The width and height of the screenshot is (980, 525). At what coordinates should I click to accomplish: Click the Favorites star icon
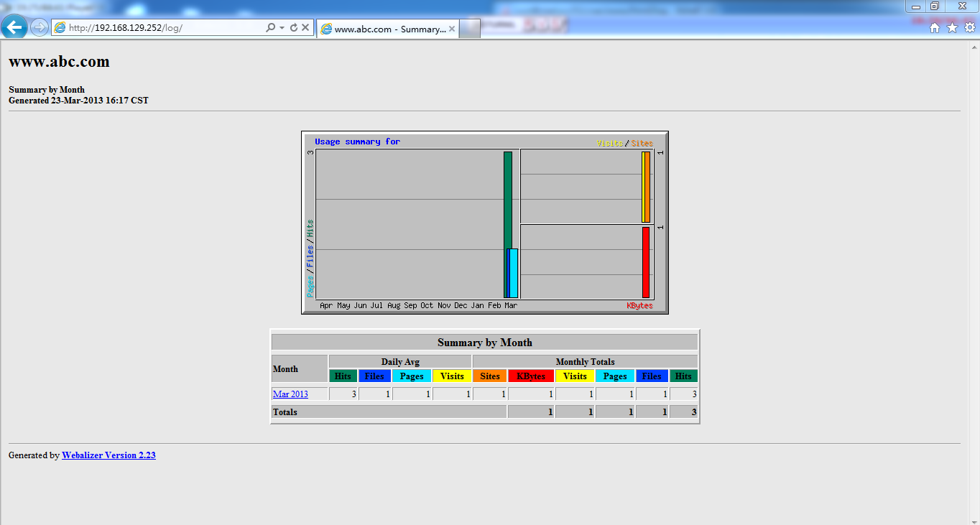click(x=952, y=28)
